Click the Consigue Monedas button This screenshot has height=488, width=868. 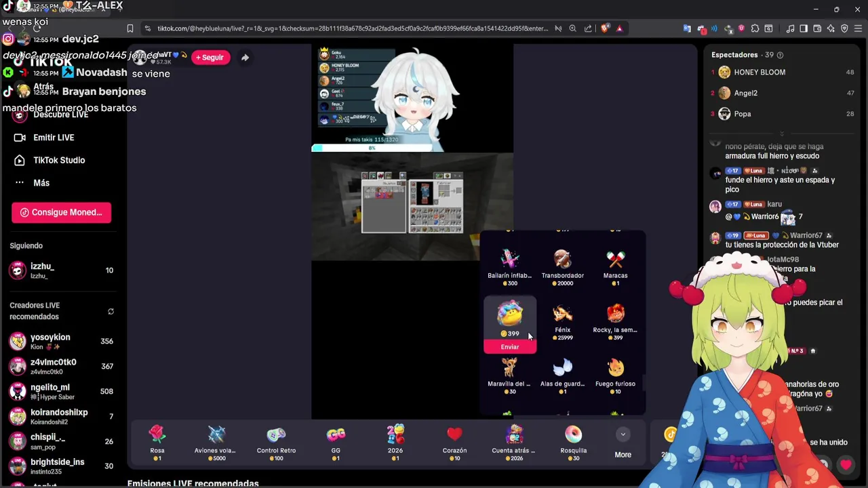[x=61, y=213]
